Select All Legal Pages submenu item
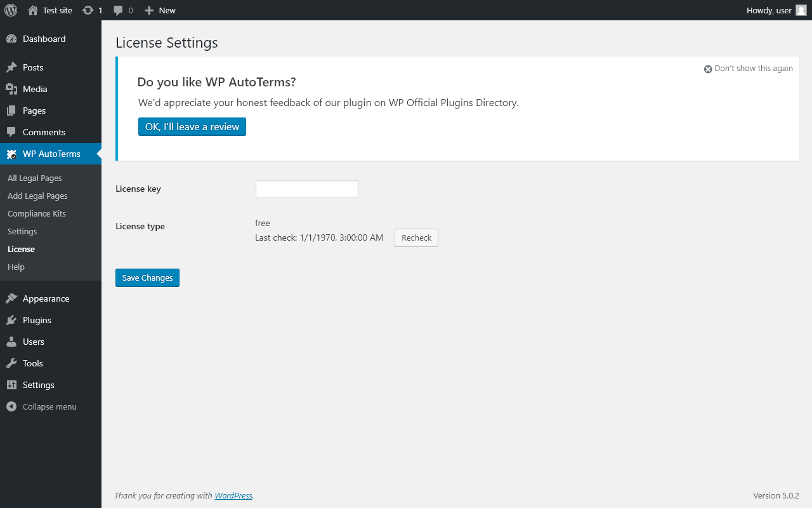Screen dimensions: 812x508 tap(35, 178)
